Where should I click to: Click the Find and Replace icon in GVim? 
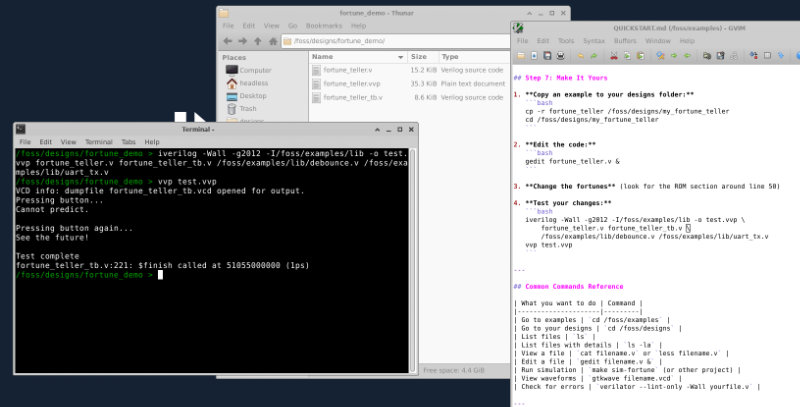click(x=660, y=56)
